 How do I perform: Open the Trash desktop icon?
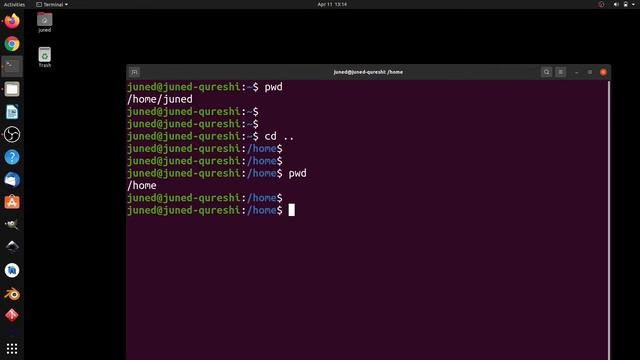click(x=44, y=57)
